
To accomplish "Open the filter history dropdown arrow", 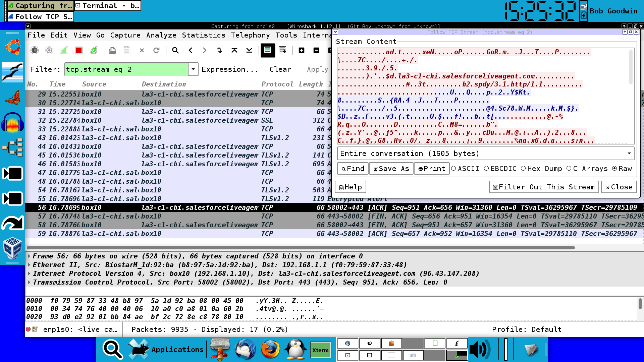I will [x=193, y=69].
